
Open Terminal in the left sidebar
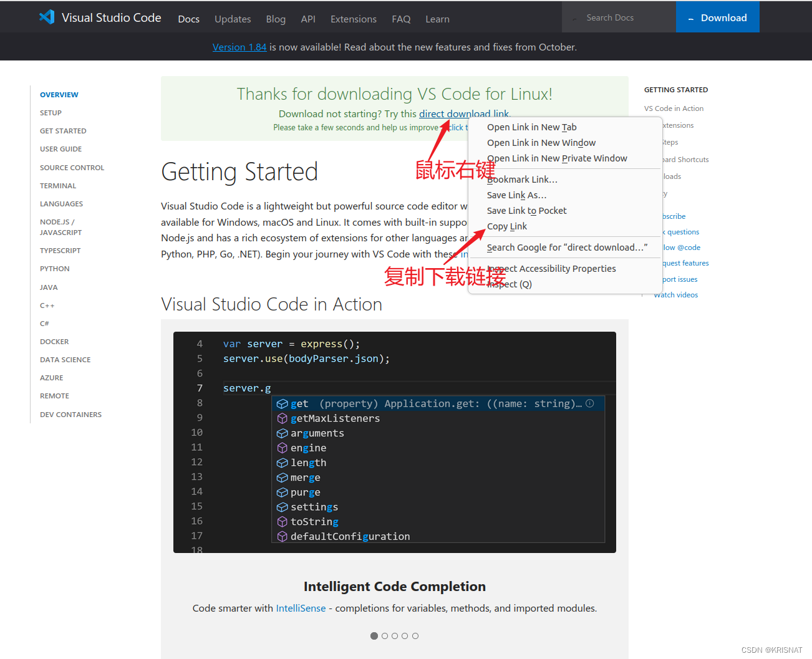pyautogui.click(x=58, y=186)
